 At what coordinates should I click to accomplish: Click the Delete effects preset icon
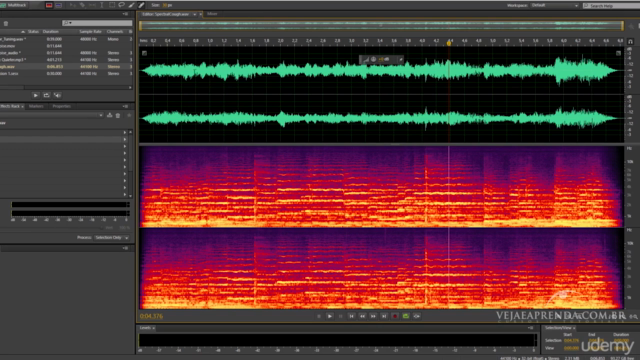(x=118, y=116)
